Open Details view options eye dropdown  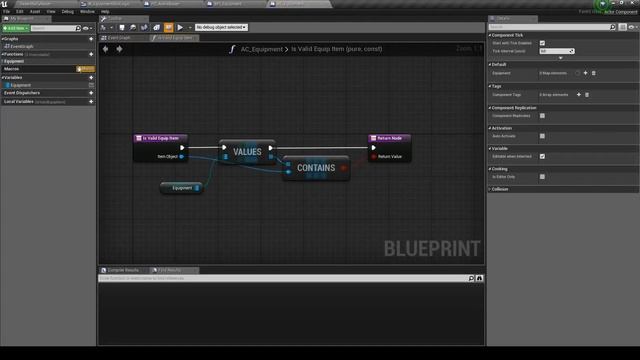[x=633, y=27]
